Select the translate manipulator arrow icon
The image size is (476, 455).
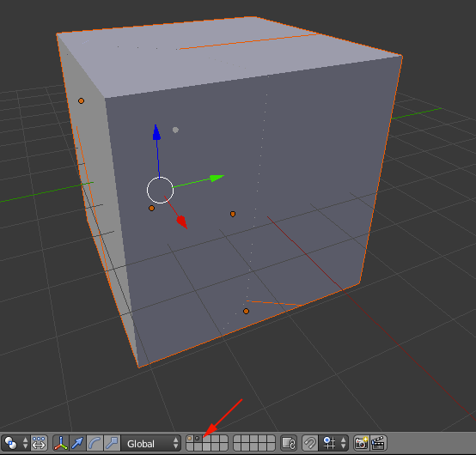[77, 443]
